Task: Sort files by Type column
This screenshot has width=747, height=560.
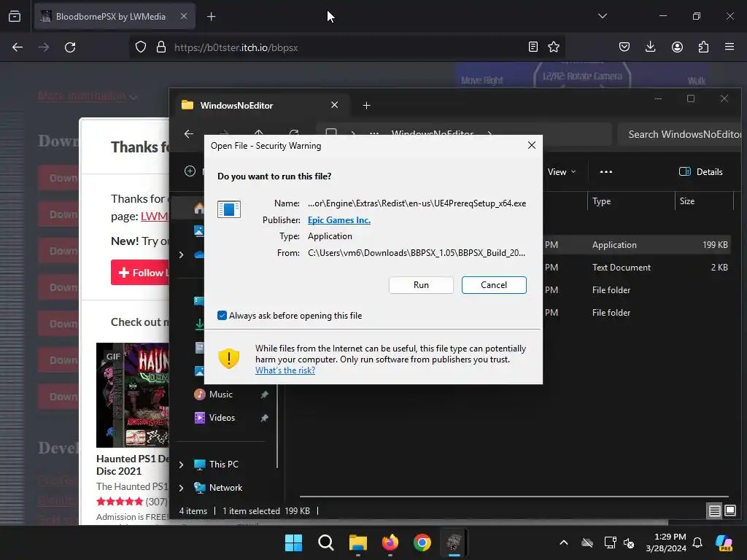Action: [630, 201]
